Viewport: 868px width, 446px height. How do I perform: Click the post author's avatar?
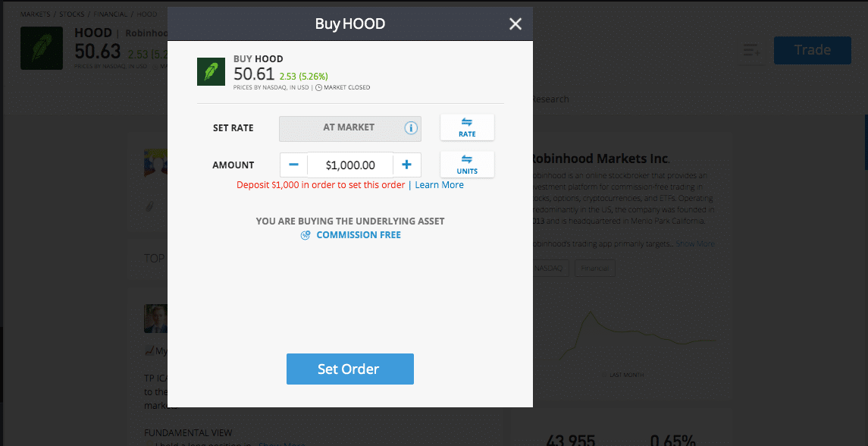pyautogui.click(x=156, y=319)
